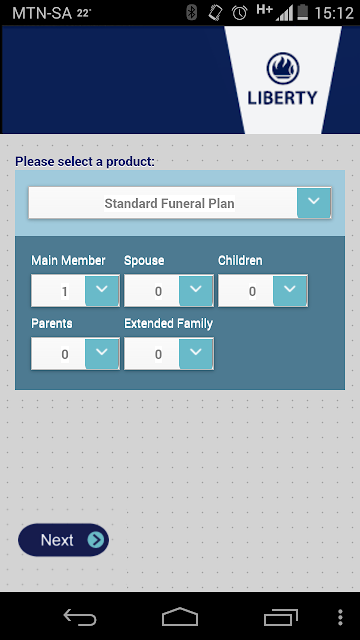
Task: Select the Standard Funeral Plan field
Action: 180,203
